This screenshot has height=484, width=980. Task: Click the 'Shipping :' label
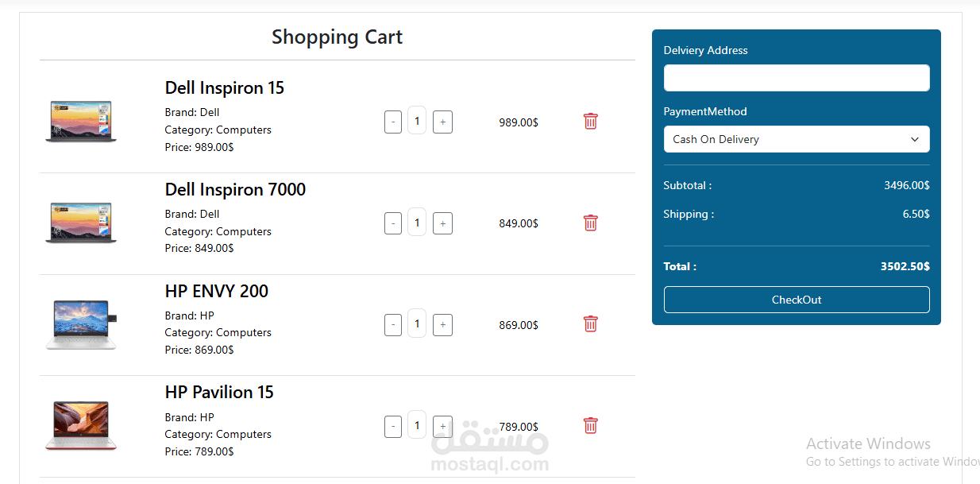[x=689, y=214]
